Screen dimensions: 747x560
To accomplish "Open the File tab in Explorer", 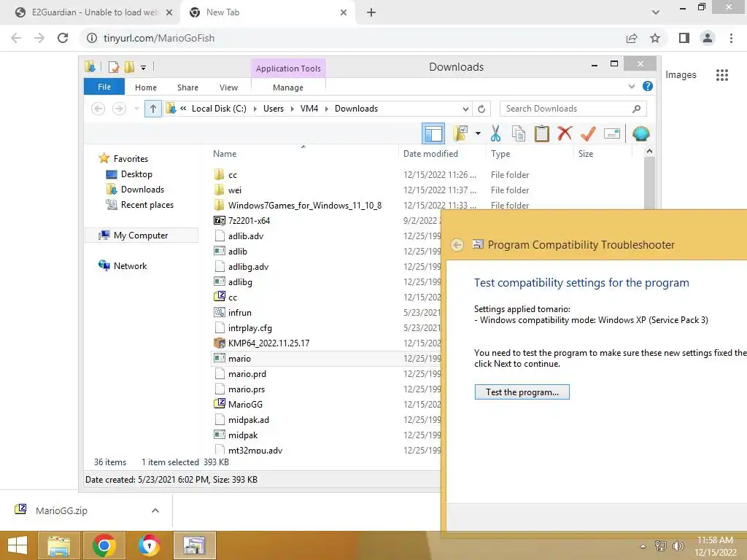I will point(104,87).
